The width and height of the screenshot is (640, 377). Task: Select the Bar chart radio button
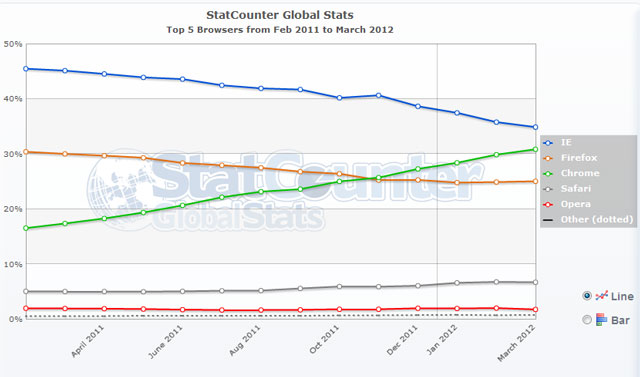(587, 319)
